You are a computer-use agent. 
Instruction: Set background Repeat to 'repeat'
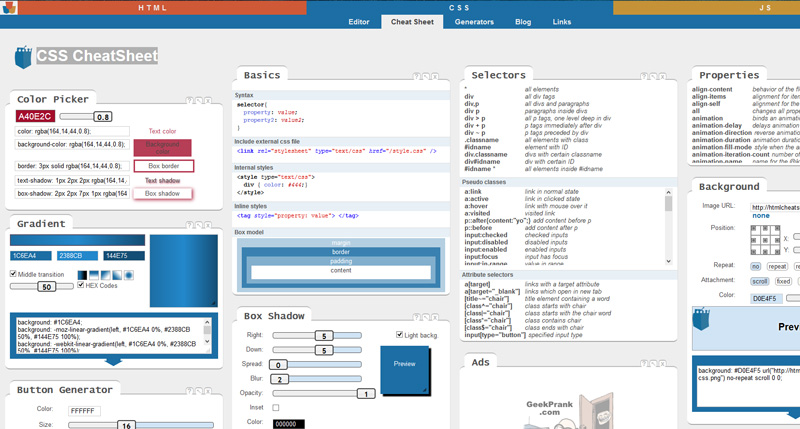point(777,266)
